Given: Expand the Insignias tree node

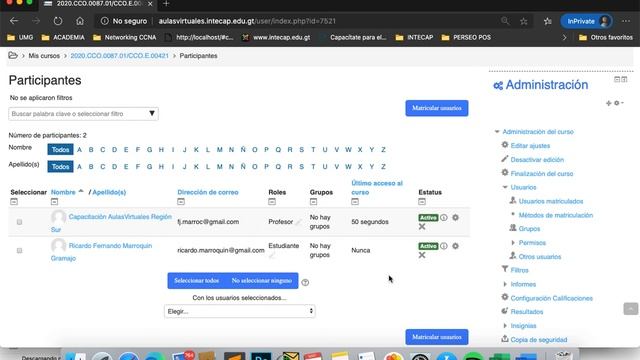Looking at the screenshot, I should [x=505, y=326].
